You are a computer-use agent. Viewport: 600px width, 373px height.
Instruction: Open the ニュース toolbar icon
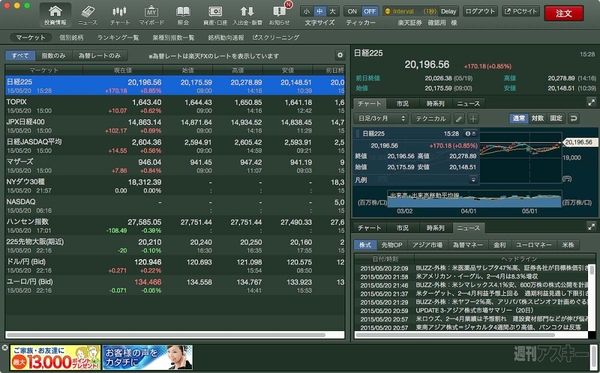coord(88,15)
